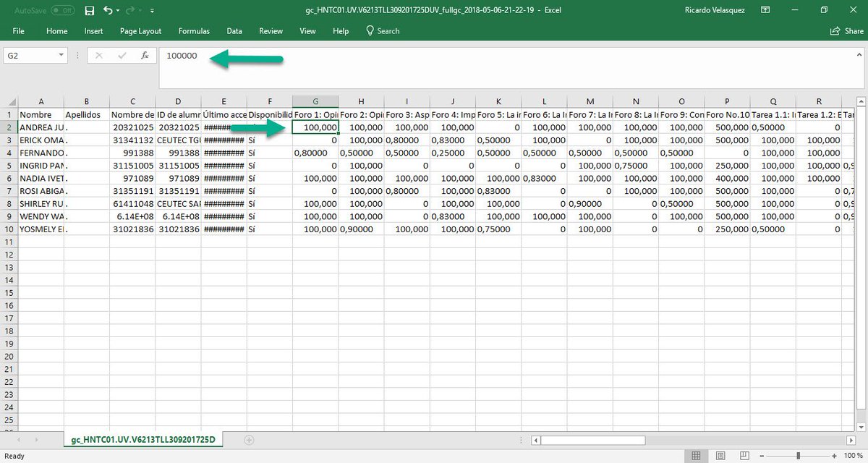This screenshot has width=868, height=463.
Task: Open zoom dialog via 100 % label
Action: [x=854, y=456]
